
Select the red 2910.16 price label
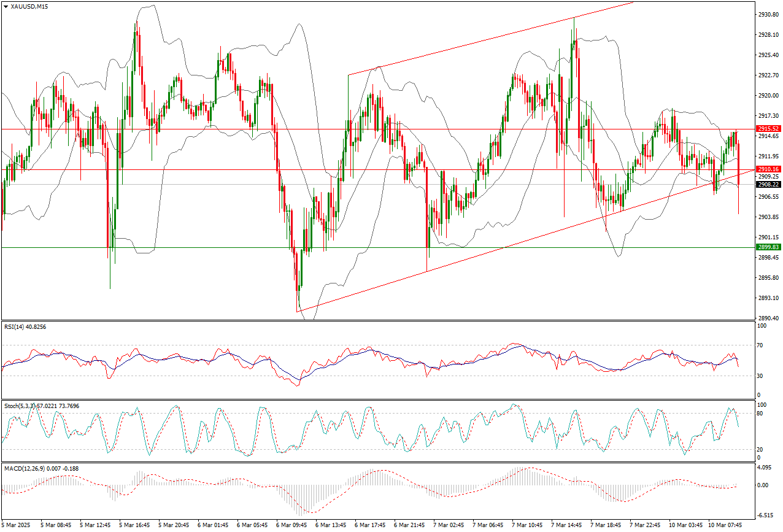pyautogui.click(x=768, y=169)
